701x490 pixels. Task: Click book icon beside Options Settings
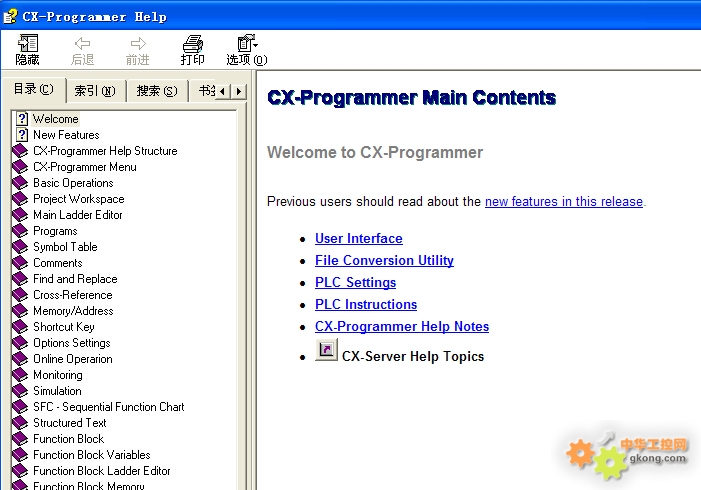pyautogui.click(x=20, y=343)
